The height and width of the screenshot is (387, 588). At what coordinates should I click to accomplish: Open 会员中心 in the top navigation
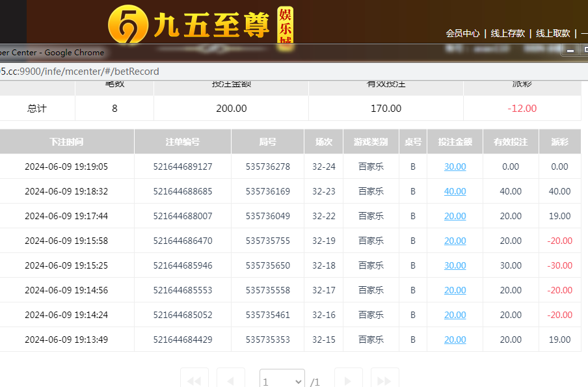[462, 33]
